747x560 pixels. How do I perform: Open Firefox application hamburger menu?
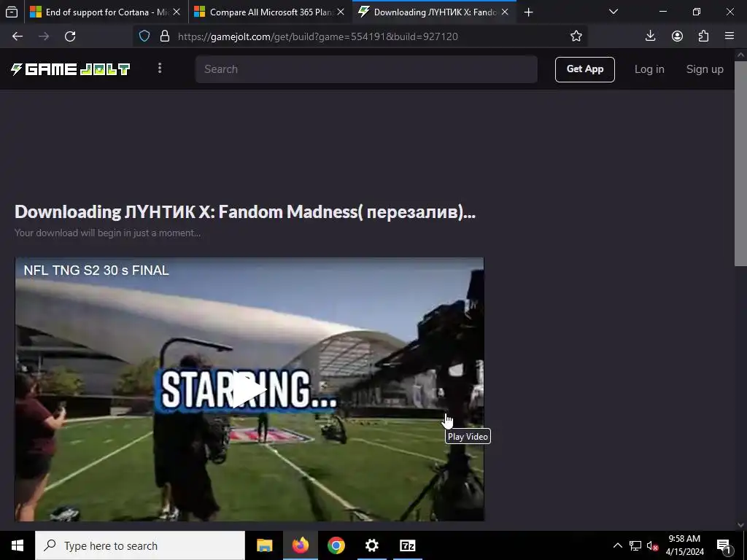coord(729,36)
